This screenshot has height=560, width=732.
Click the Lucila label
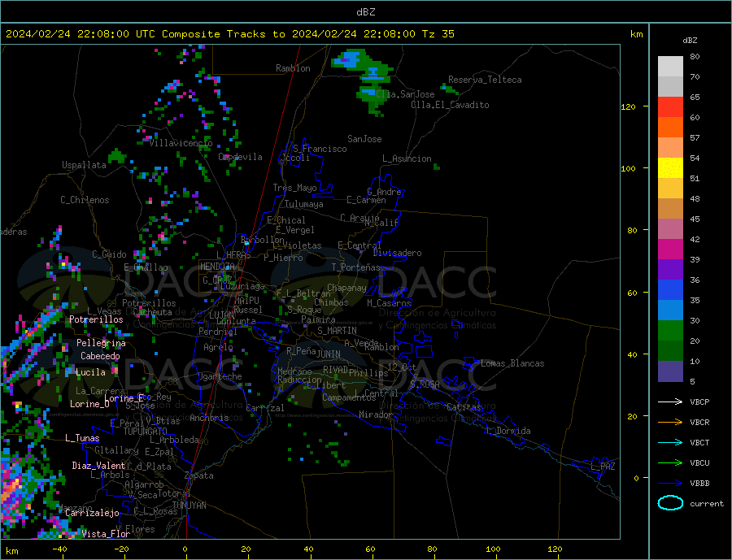[x=90, y=372]
